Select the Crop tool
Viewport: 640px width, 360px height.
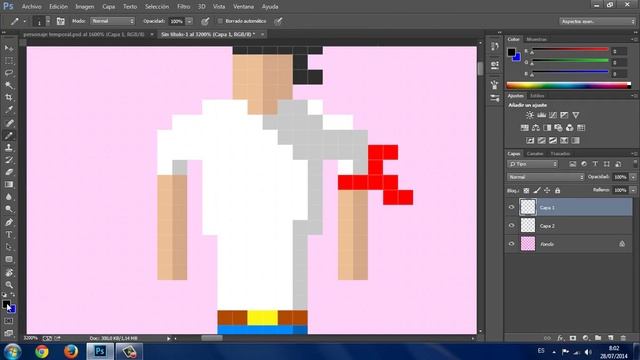tap(9, 97)
